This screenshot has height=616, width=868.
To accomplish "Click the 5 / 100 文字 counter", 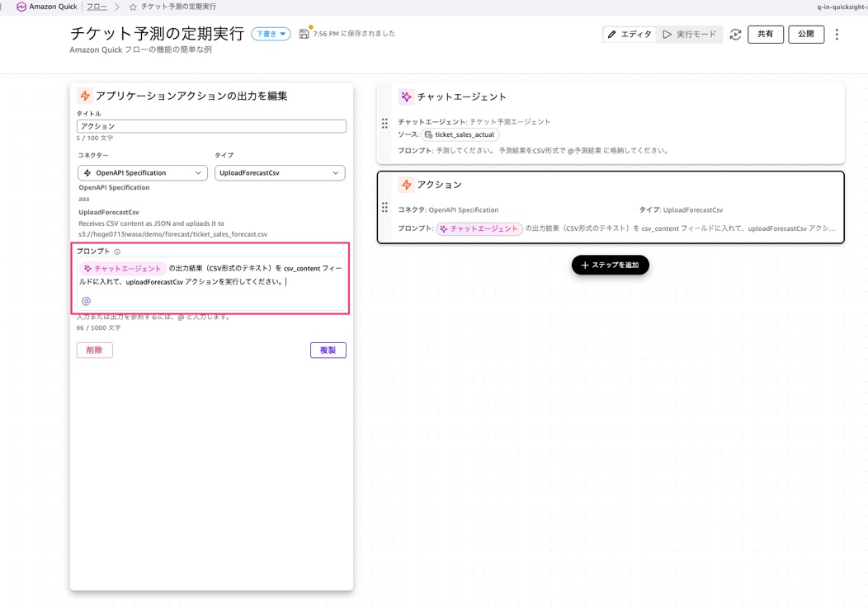I will point(95,139).
